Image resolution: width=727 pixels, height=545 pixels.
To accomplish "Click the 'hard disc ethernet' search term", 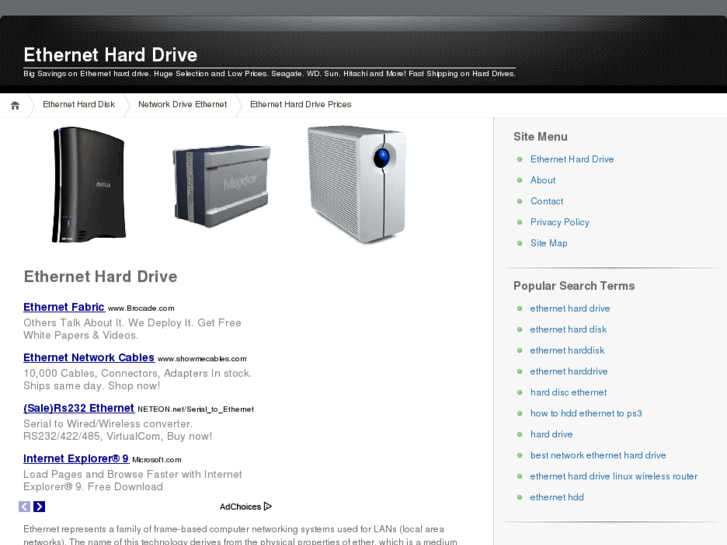I will 568,392.
